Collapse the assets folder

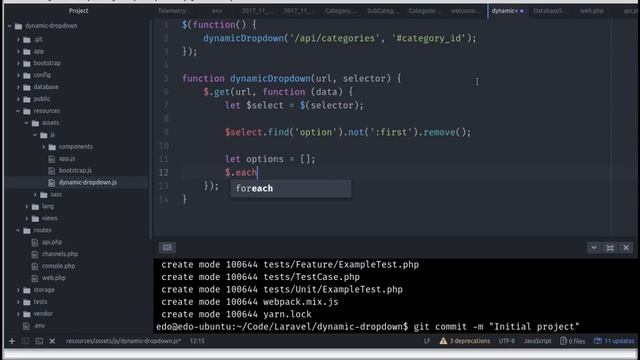27,123
